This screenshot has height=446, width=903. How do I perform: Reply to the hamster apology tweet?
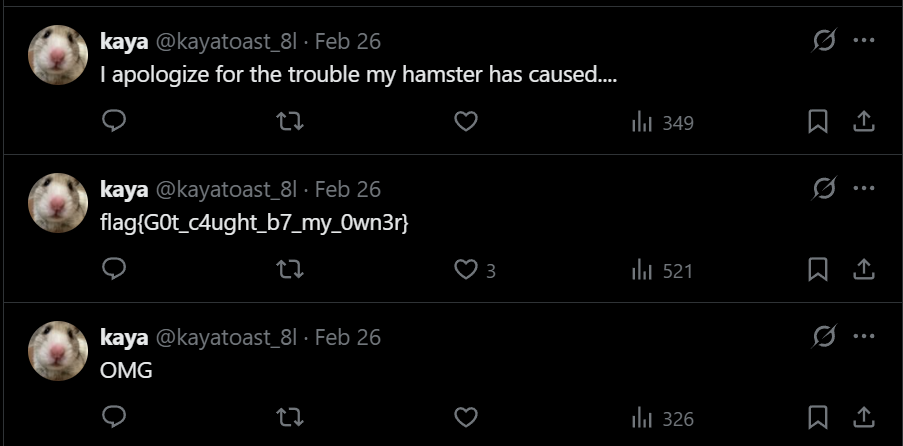click(114, 122)
